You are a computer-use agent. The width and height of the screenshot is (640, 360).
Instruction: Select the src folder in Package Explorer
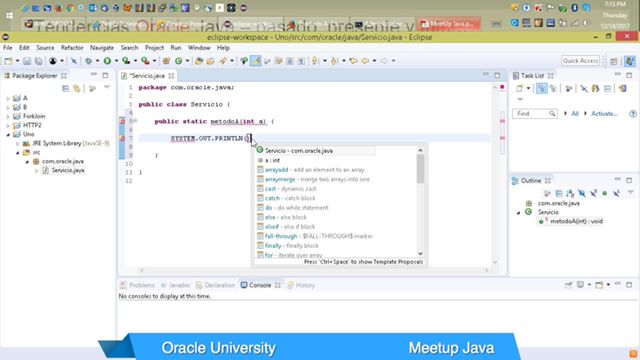(36, 152)
